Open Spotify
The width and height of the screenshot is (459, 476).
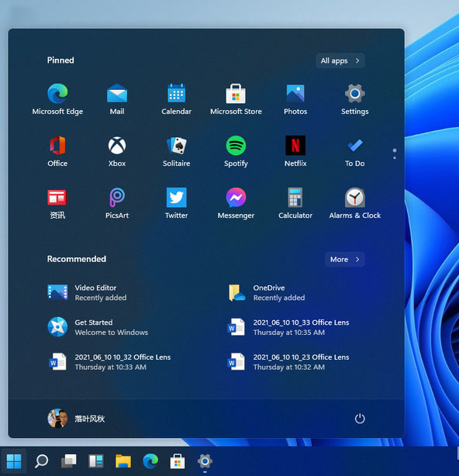(x=236, y=151)
